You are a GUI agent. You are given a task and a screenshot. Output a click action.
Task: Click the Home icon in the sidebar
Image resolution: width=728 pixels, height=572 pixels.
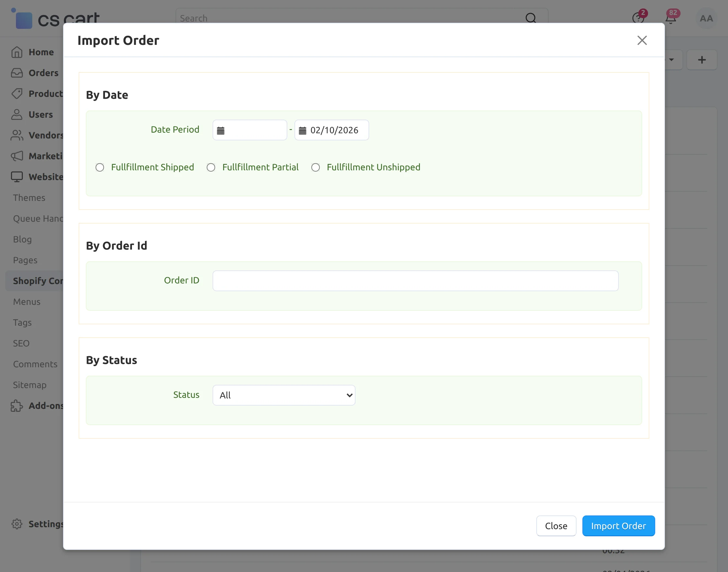17,52
